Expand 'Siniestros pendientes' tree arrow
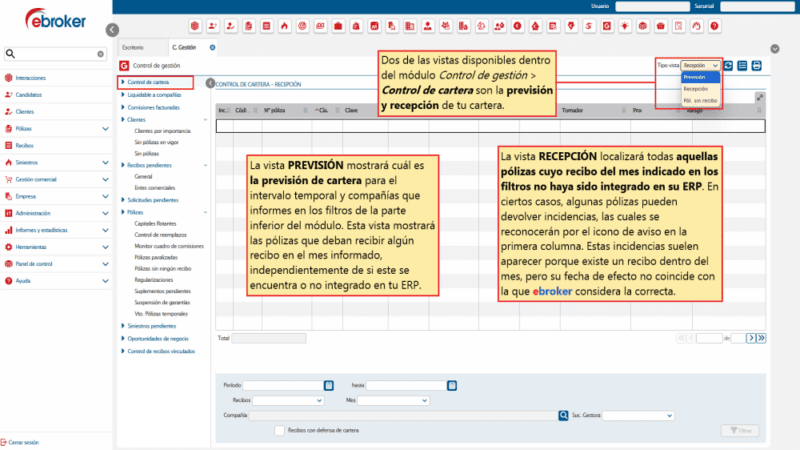The image size is (800, 450). click(x=123, y=326)
